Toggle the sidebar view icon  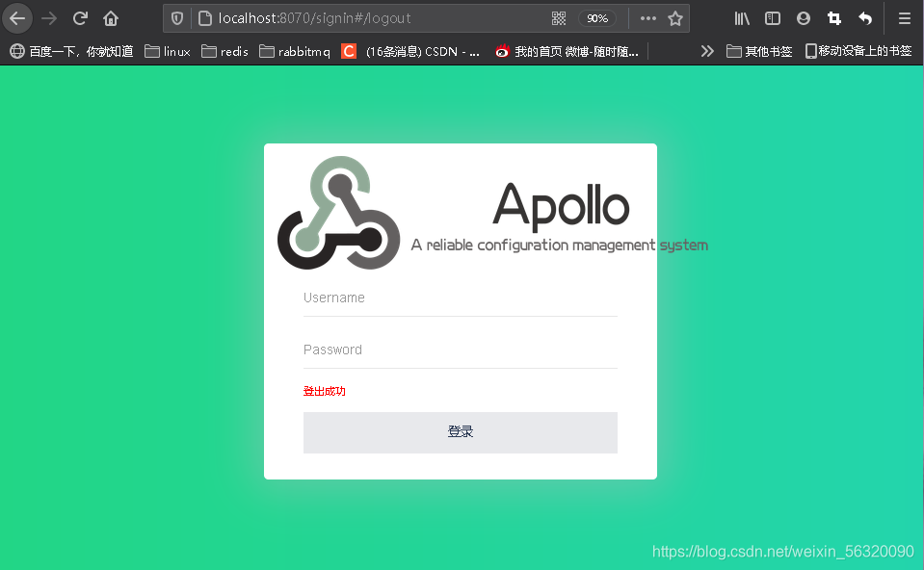(773, 18)
